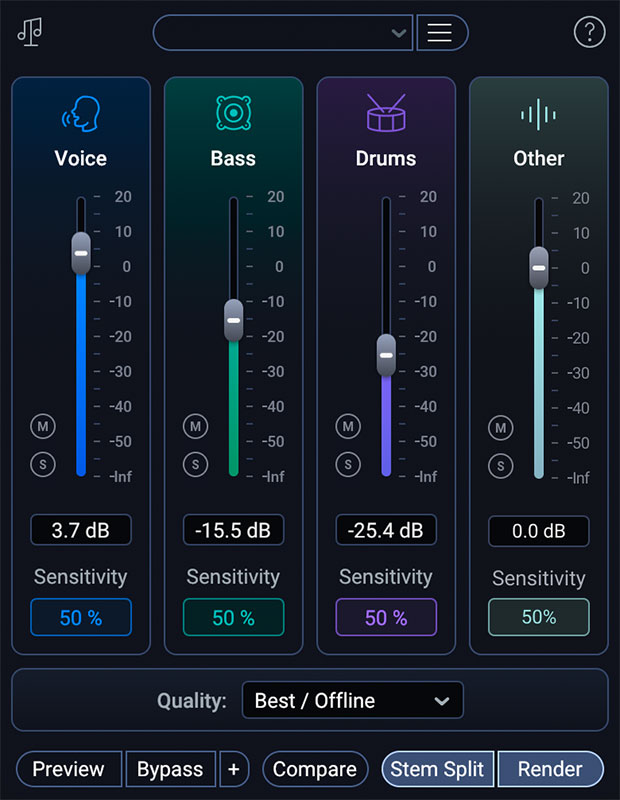
Task: Click the plus button beside Bypass
Action: [234, 769]
